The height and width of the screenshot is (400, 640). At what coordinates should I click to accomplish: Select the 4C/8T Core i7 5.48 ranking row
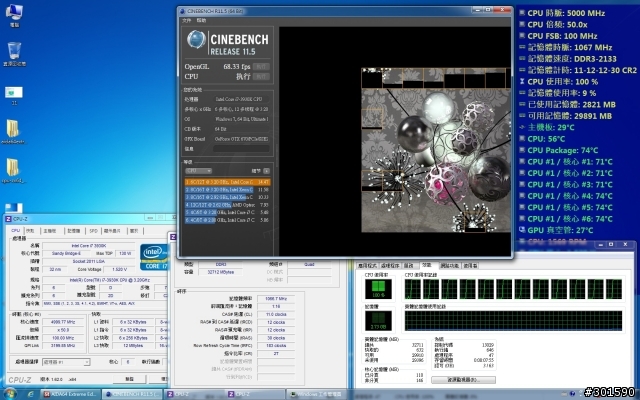coord(227,212)
